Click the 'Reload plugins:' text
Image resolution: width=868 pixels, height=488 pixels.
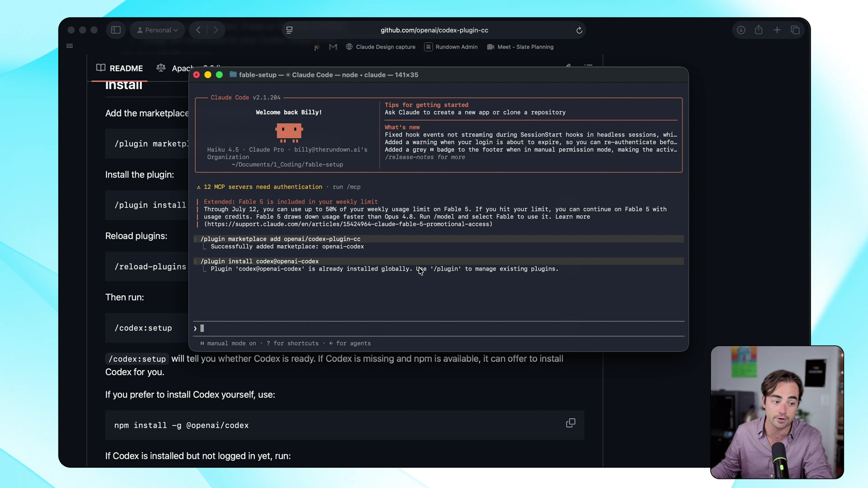pyautogui.click(x=136, y=236)
